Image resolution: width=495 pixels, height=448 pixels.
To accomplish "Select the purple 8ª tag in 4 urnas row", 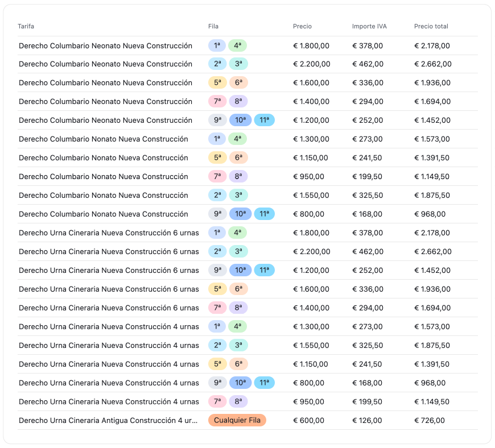I will coord(238,401).
